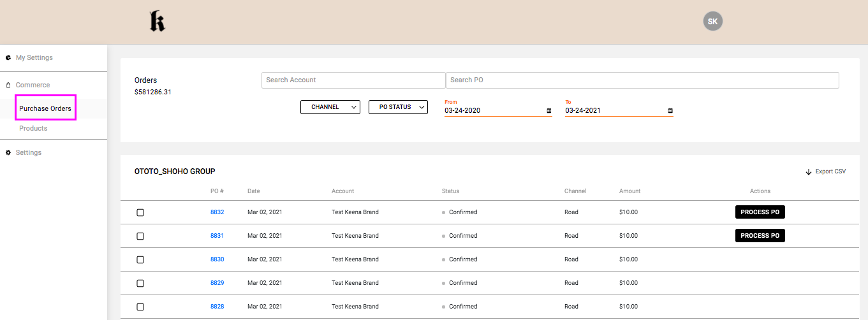
Task: Check the box for PO 8832
Action: pos(140,213)
